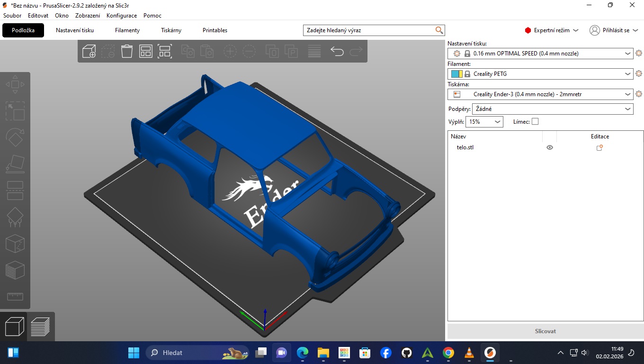Switch to layers preview view icon
644x364 pixels.
click(x=41, y=327)
